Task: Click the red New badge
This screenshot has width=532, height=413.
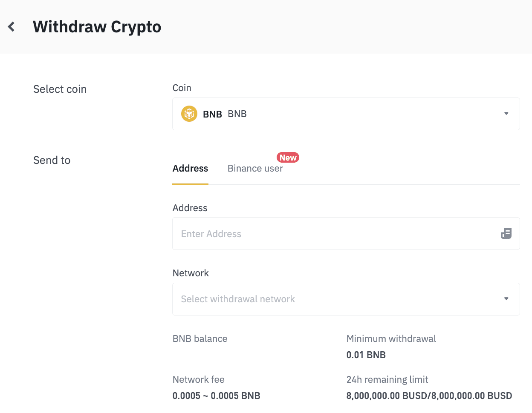Action: click(x=288, y=158)
